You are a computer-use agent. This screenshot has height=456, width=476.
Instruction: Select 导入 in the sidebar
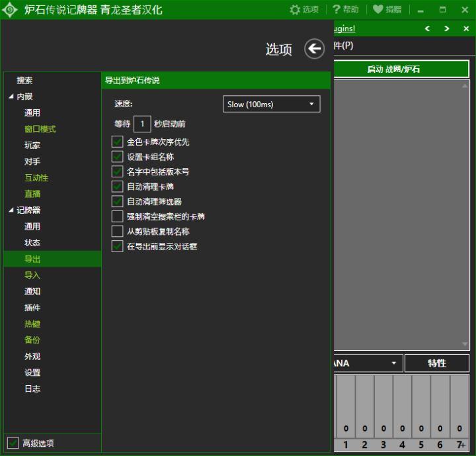click(x=32, y=275)
